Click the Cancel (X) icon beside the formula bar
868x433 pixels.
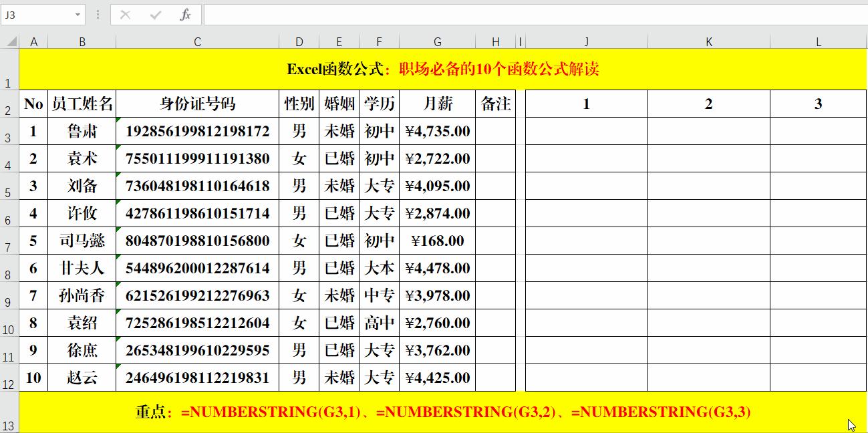click(x=126, y=15)
